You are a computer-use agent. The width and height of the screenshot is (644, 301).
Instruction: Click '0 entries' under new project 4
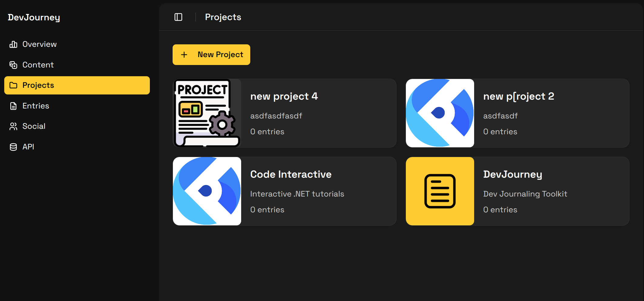(267, 132)
